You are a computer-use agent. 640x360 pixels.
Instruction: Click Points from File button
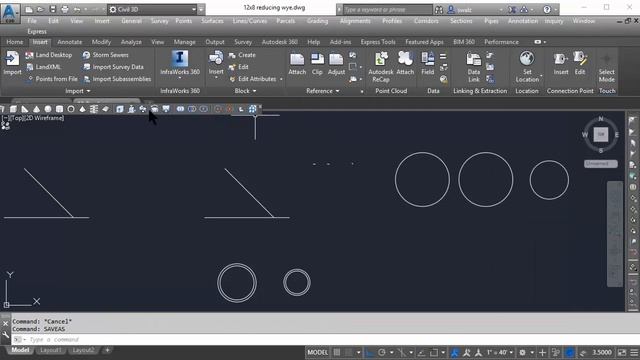click(x=52, y=79)
